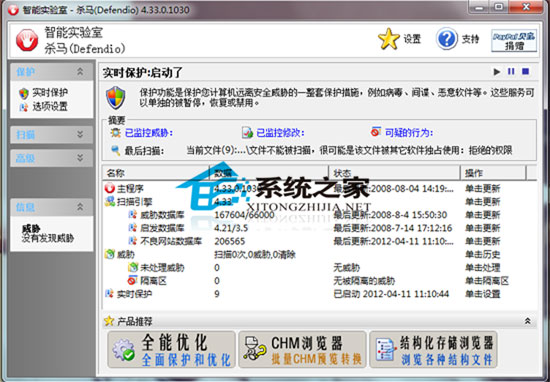The image size is (550, 382).
Task: Click the yellow star settings icon
Action: coord(389,39)
